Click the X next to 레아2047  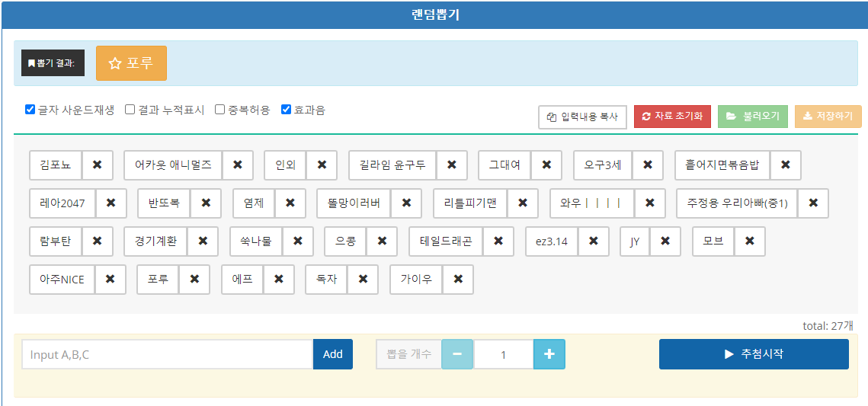pos(111,203)
